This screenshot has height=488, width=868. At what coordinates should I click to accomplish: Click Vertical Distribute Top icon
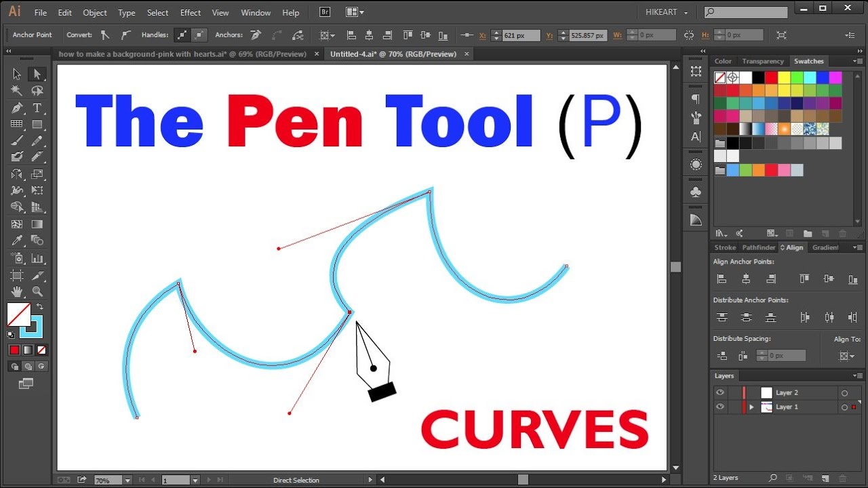tap(722, 317)
